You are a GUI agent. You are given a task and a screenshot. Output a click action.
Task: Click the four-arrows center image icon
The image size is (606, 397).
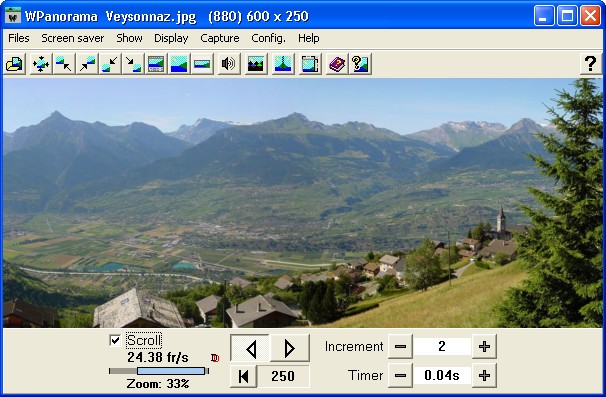(41, 64)
